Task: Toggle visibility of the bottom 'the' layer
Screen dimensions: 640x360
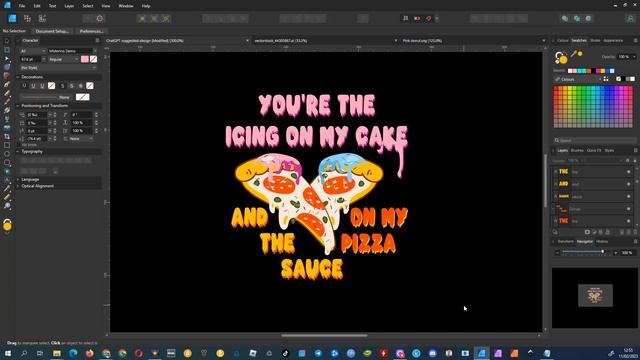Action: click(629, 221)
